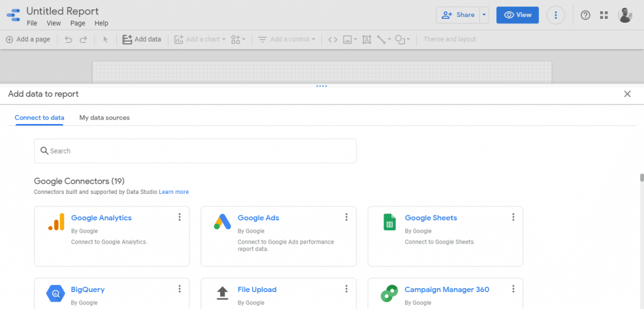The height and width of the screenshot is (309, 644).
Task: Click the File Upload arrow icon
Action: [222, 293]
